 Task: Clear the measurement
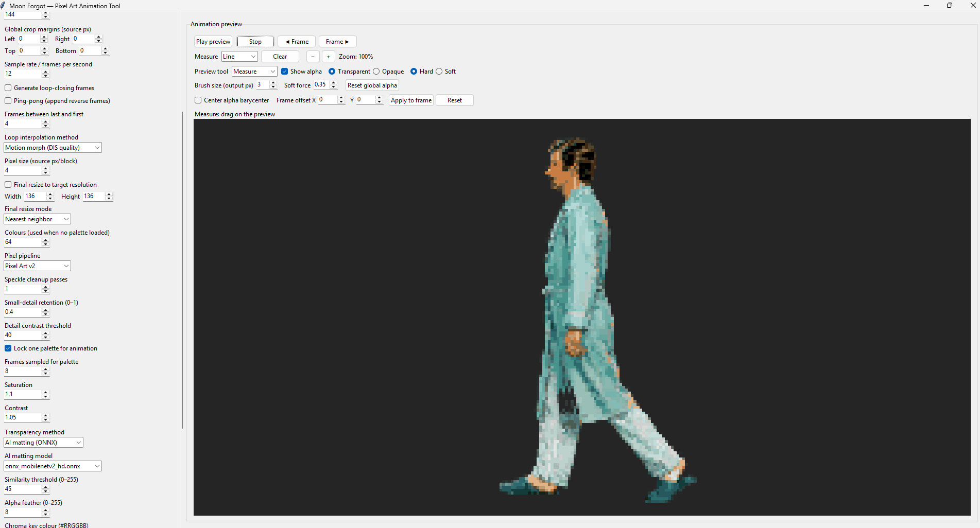280,57
